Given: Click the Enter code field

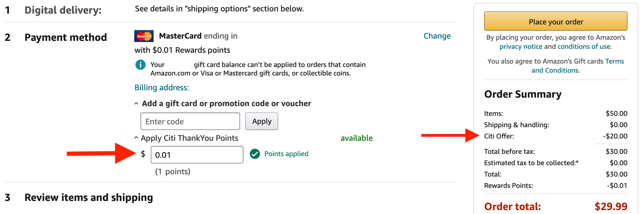Looking at the screenshot, I should 190,121.
